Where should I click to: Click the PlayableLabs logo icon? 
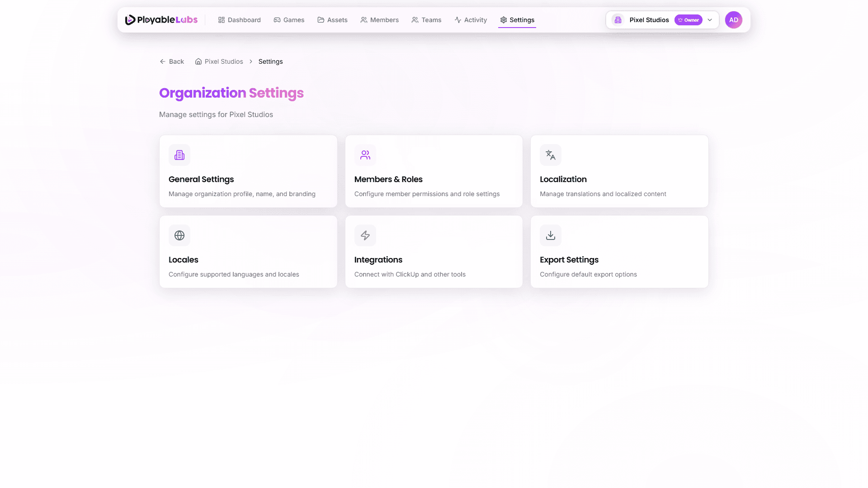point(129,19)
